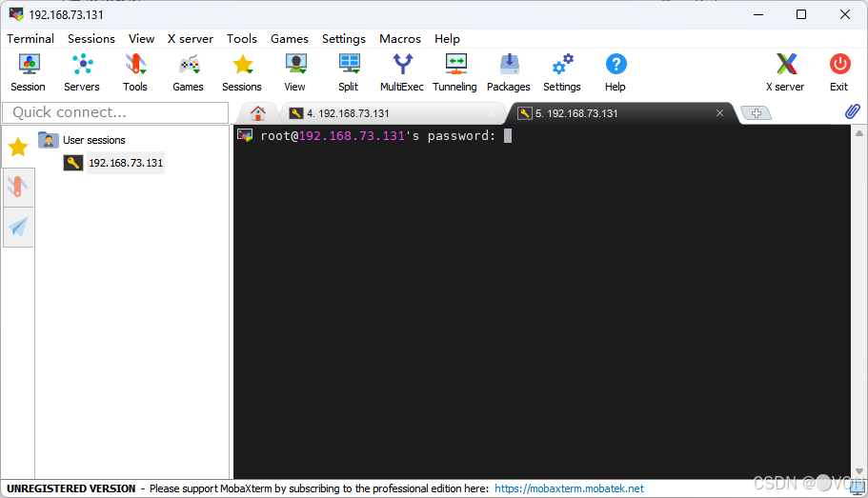Click the MobaXterm logo in title bar

[16, 14]
